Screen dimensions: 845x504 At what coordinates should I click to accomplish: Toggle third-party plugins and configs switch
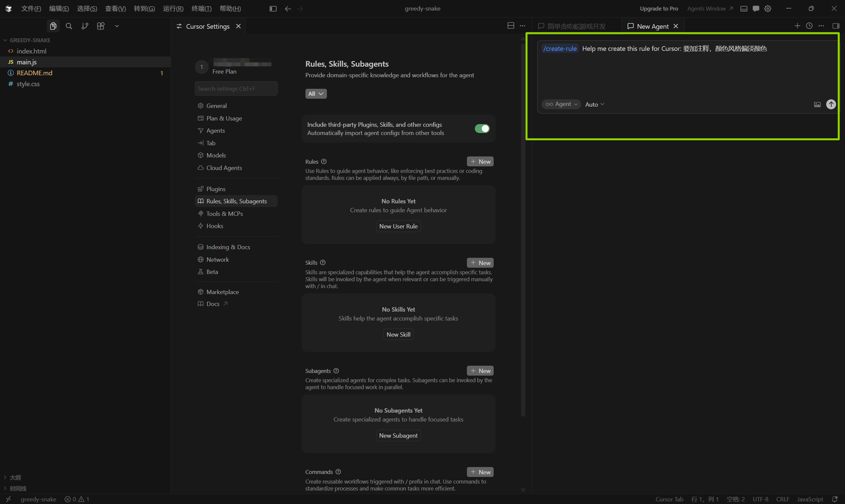click(482, 129)
